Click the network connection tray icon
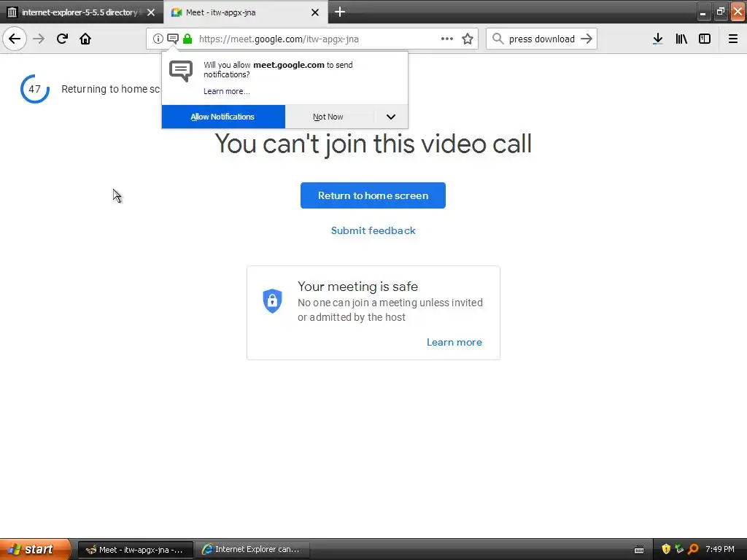Image resolution: width=747 pixels, height=560 pixels. pyautogui.click(x=679, y=549)
